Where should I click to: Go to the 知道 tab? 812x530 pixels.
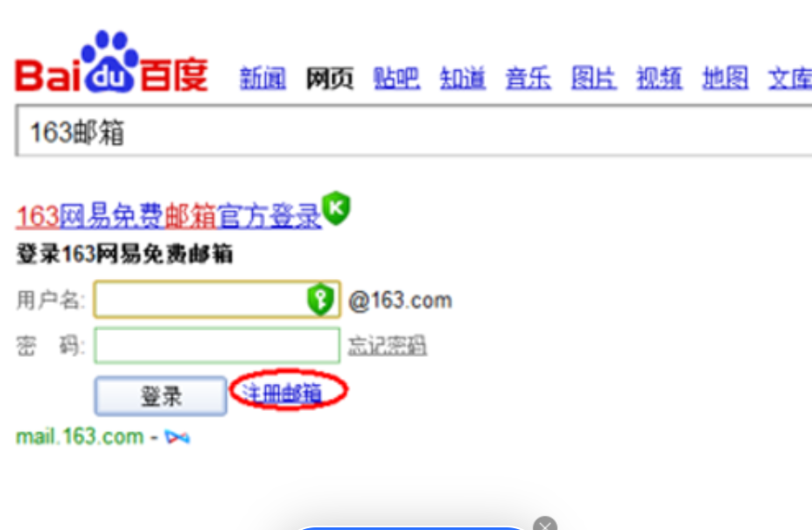click(x=462, y=79)
